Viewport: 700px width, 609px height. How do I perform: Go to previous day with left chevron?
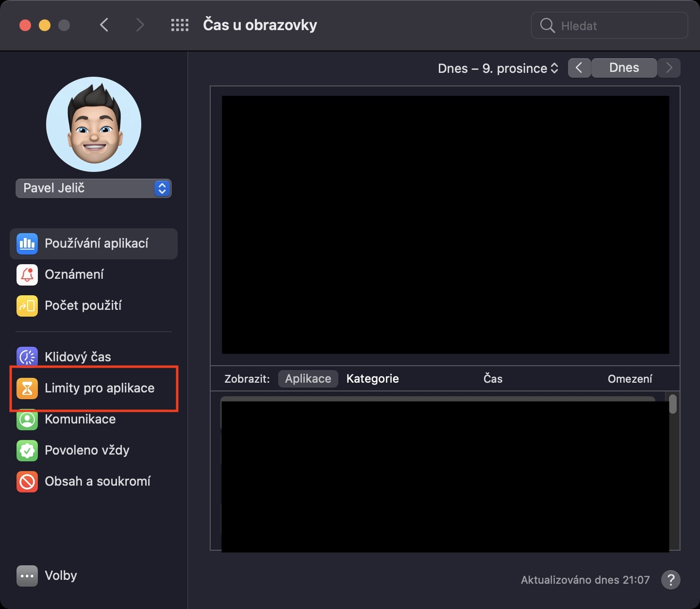[x=579, y=68]
